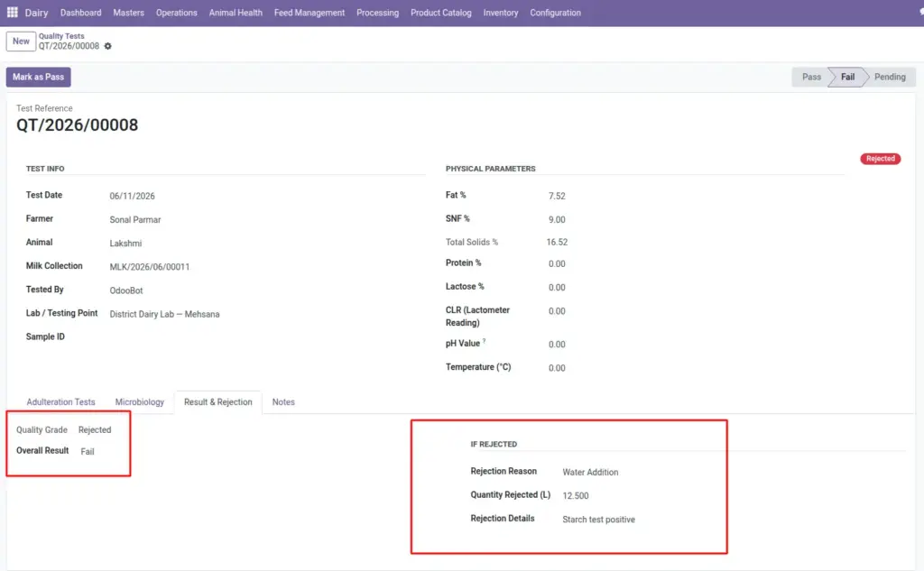Open the Product Catalog menu

click(440, 13)
